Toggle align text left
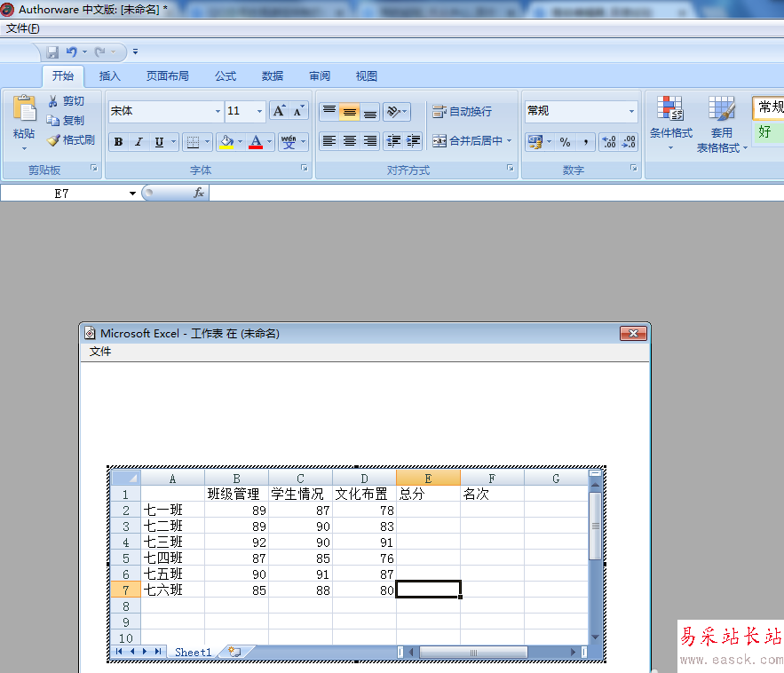The width and height of the screenshot is (784, 673). tap(329, 141)
